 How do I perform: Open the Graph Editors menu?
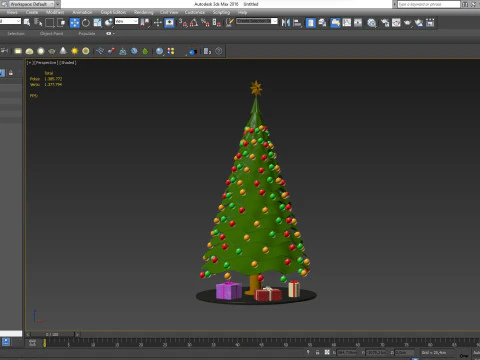[x=113, y=12]
